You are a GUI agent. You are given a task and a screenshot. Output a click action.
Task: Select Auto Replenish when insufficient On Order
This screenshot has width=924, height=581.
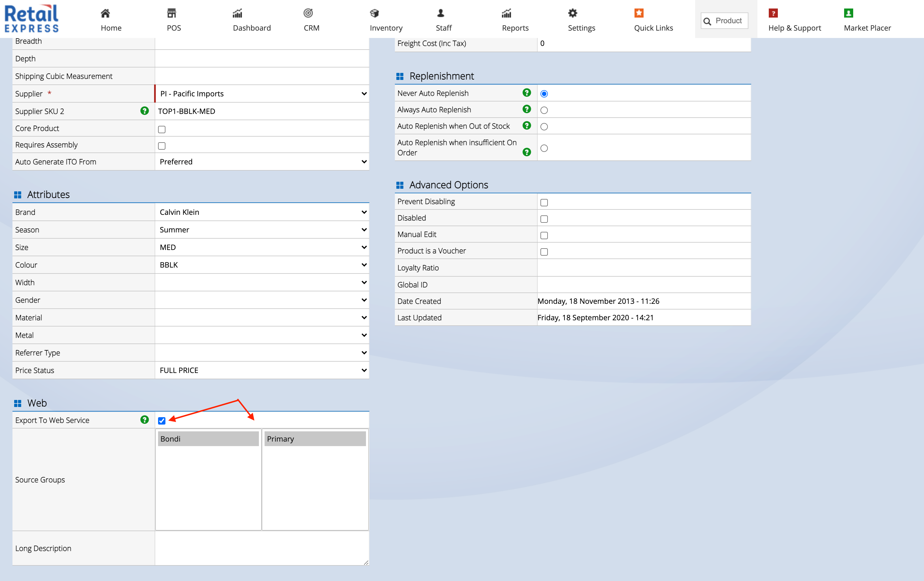544,148
